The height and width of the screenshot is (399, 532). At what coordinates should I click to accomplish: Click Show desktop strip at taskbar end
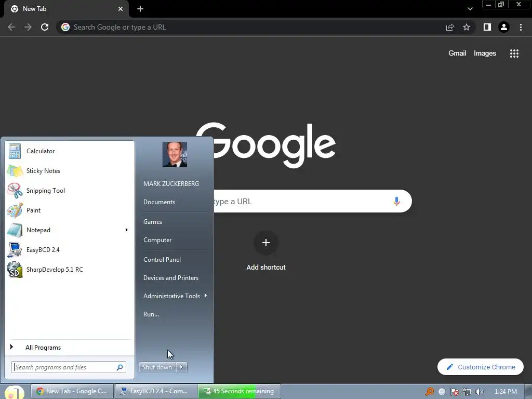click(528, 392)
